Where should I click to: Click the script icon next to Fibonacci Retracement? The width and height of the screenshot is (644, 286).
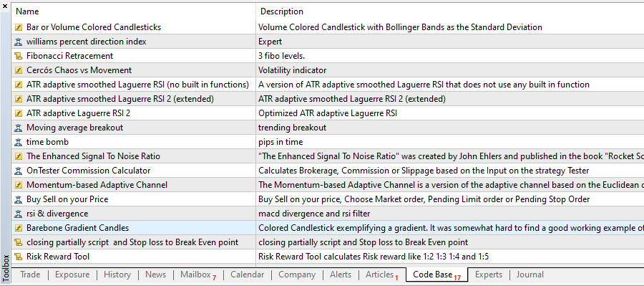point(18,56)
